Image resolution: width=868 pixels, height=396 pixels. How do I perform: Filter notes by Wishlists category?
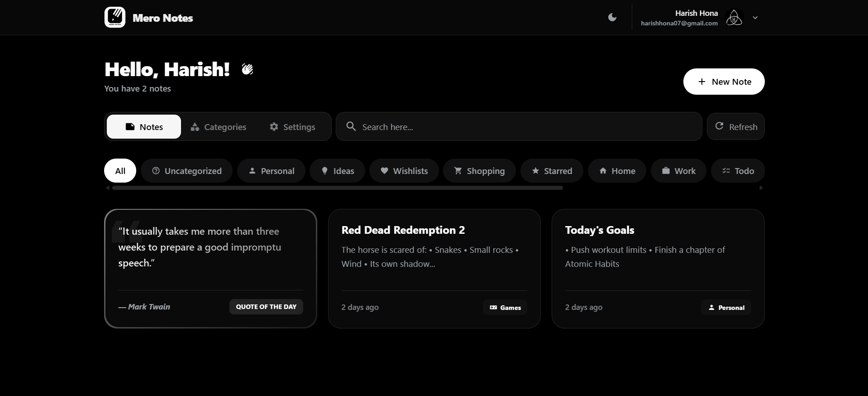(404, 171)
